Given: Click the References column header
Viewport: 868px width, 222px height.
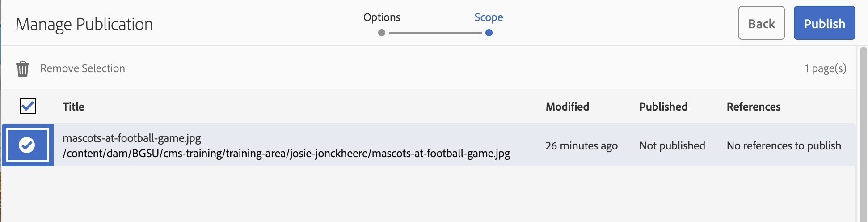Looking at the screenshot, I should [754, 107].
